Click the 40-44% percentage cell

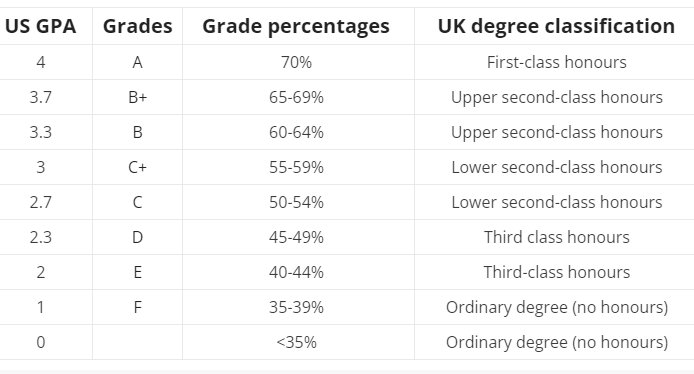coord(296,272)
